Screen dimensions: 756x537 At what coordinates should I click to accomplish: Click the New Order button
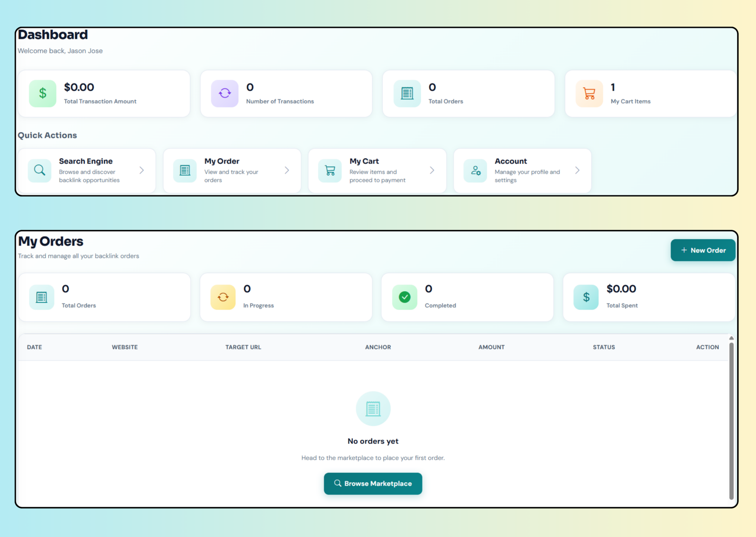pyautogui.click(x=703, y=250)
